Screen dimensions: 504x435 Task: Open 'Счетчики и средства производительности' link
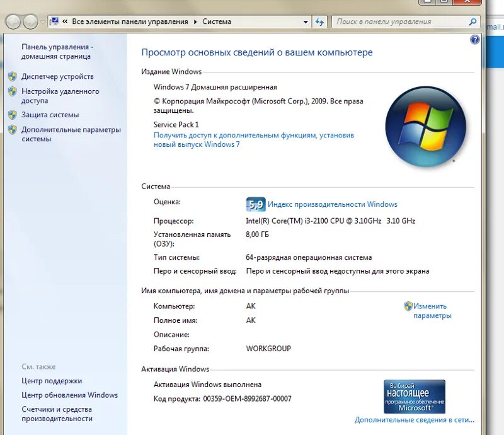click(57, 414)
